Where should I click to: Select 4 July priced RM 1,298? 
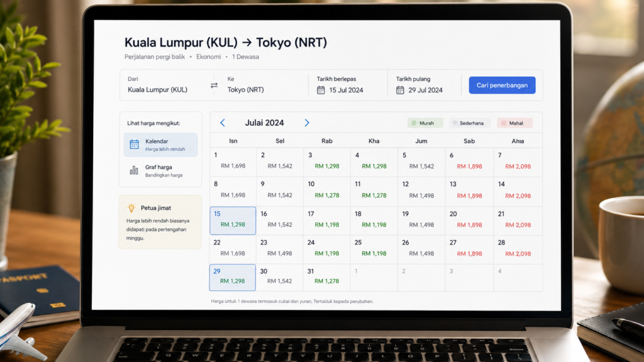(374, 163)
